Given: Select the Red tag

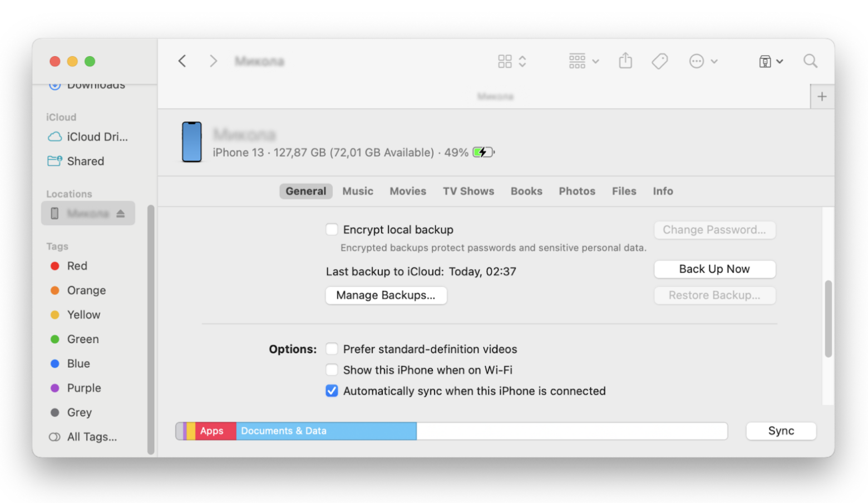Looking at the screenshot, I should (x=69, y=266).
